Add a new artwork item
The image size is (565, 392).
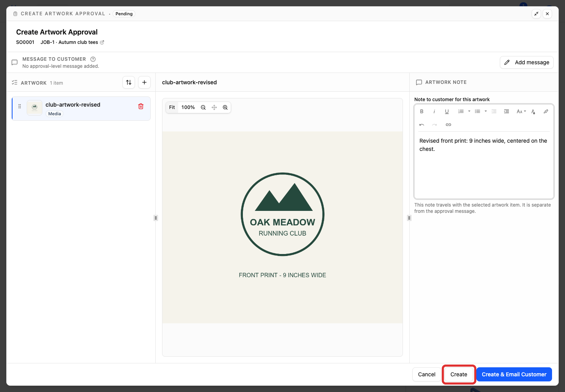coord(144,82)
